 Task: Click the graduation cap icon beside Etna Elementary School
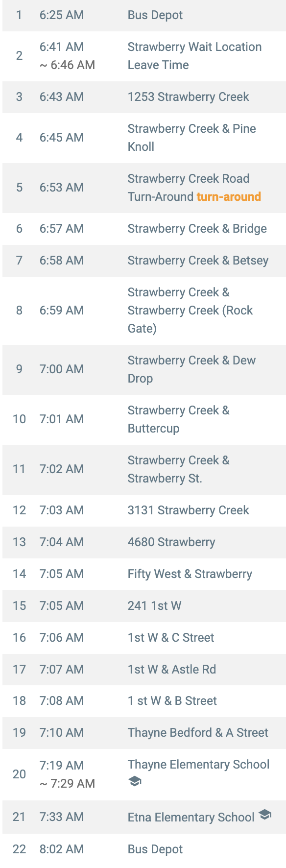pyautogui.click(x=265, y=815)
